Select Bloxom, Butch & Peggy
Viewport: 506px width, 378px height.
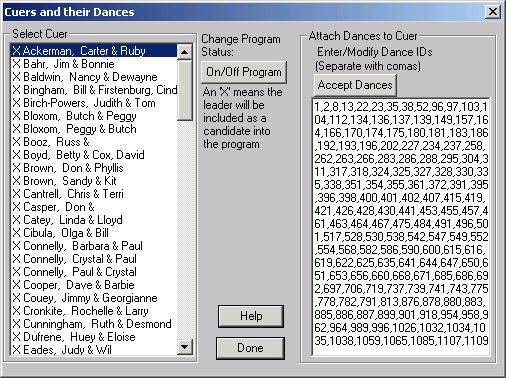click(x=94, y=116)
